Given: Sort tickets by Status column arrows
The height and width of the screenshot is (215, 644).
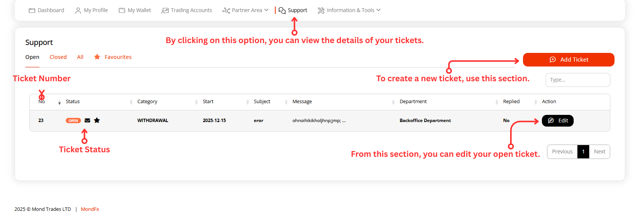Looking at the screenshot, I should [x=131, y=102].
